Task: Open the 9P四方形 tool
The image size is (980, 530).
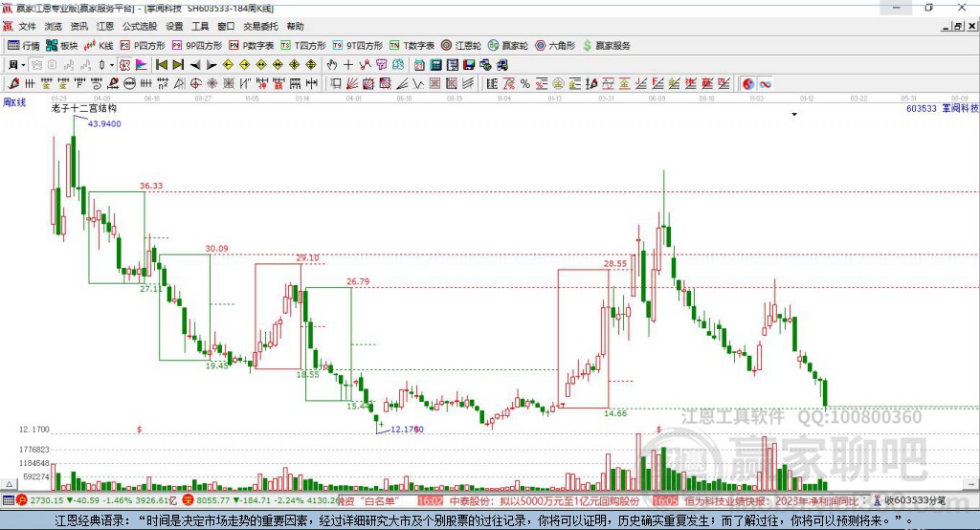Action: 197,46
